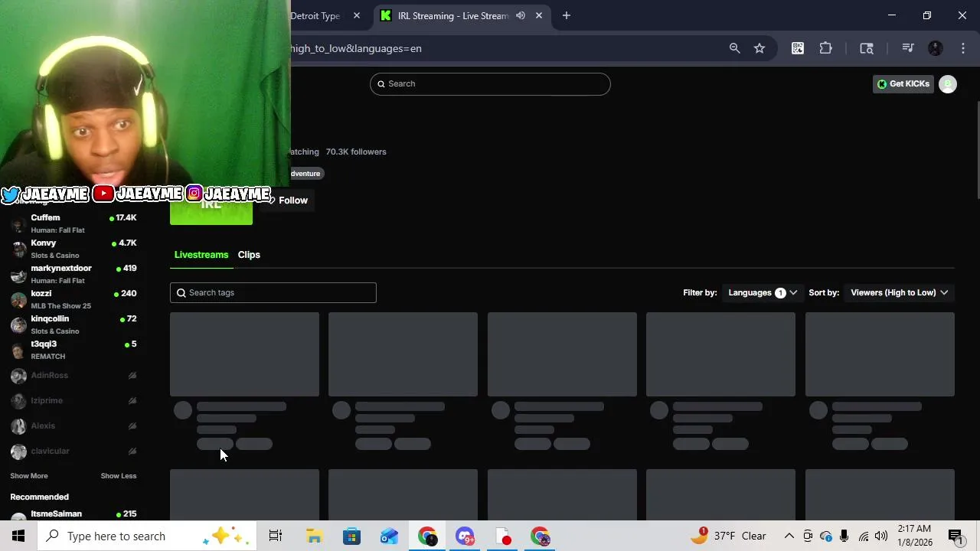Open Task View on taskbar
Image resolution: width=980 pixels, height=551 pixels.
click(276, 536)
